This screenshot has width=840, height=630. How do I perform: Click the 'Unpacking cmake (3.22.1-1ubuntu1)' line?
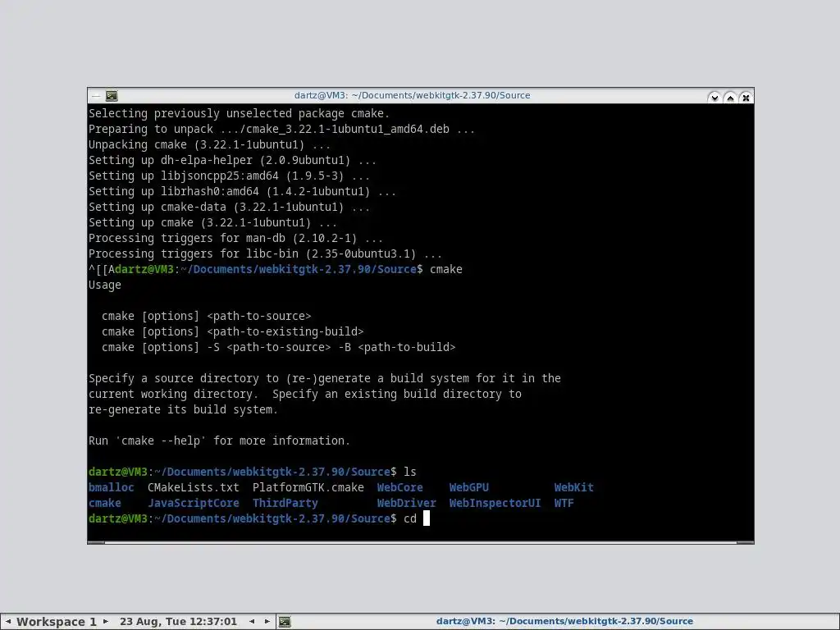point(209,144)
